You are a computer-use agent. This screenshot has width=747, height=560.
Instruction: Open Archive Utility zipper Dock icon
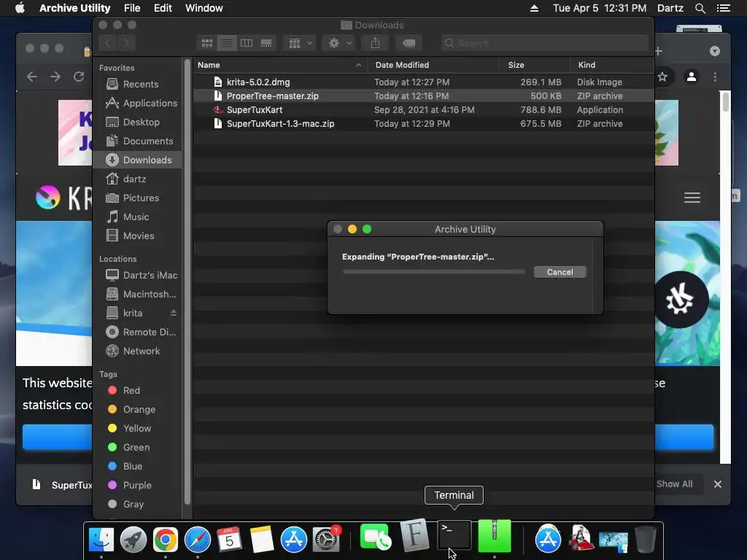pyautogui.click(x=494, y=537)
